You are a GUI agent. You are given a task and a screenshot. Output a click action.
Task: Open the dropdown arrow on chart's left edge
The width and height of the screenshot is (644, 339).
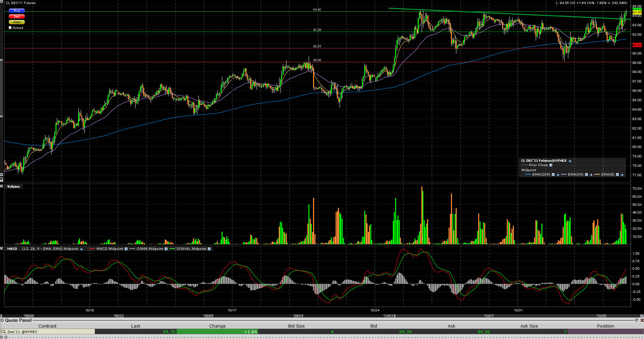[1, 175]
